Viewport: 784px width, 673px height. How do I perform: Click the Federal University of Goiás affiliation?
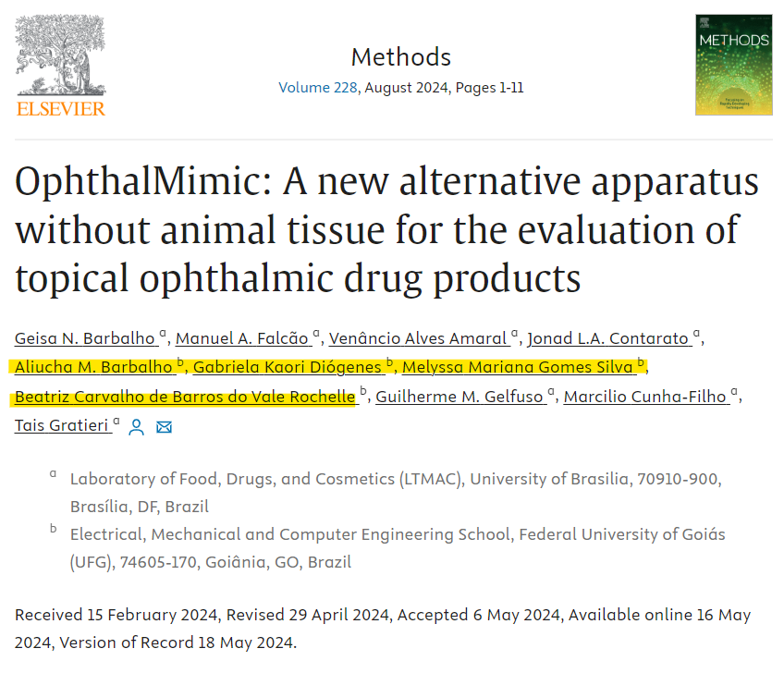[x=398, y=534]
